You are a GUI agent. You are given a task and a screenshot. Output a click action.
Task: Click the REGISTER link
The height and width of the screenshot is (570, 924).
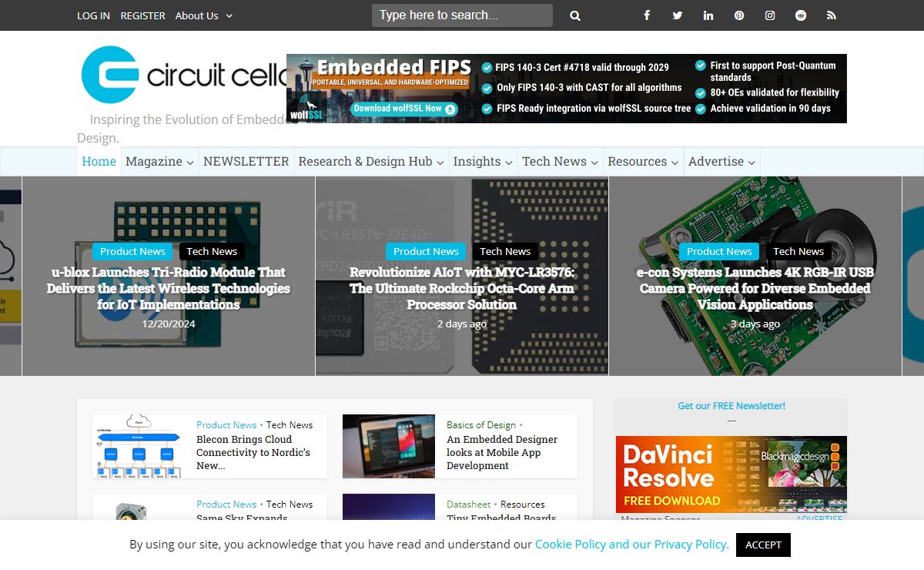142,15
